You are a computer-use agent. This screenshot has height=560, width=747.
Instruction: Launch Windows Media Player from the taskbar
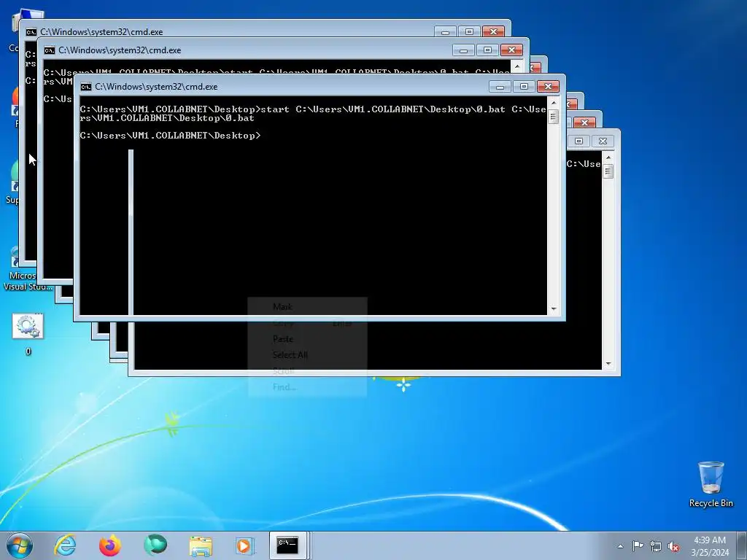click(x=246, y=545)
